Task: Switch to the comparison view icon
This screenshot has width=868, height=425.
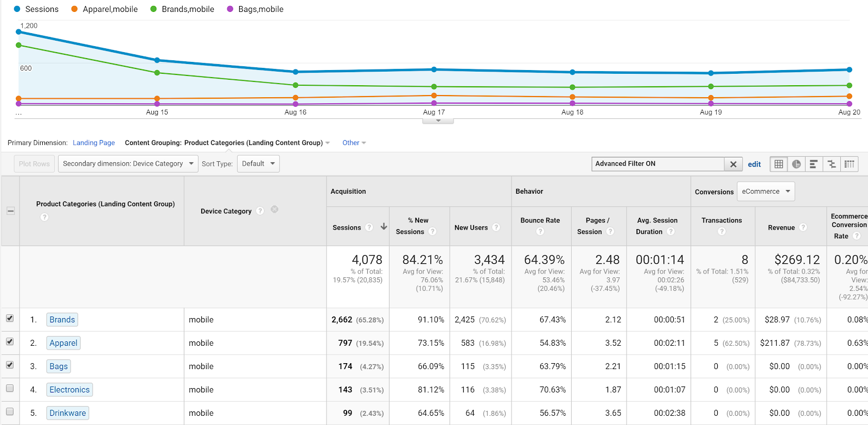Action: tap(832, 164)
